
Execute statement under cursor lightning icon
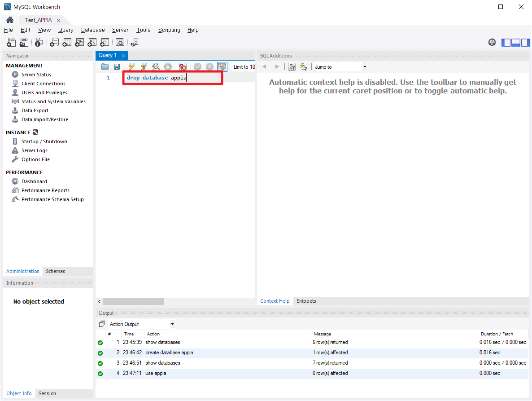pos(144,67)
